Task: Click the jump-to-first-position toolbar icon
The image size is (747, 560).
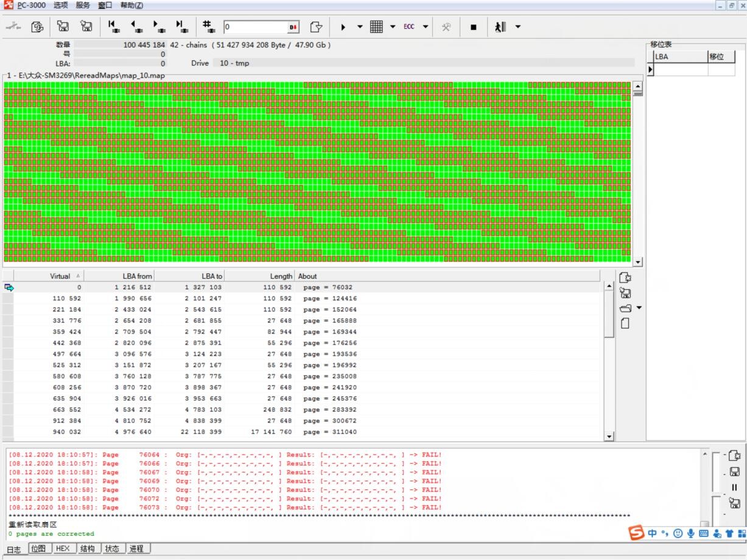Action: click(114, 26)
